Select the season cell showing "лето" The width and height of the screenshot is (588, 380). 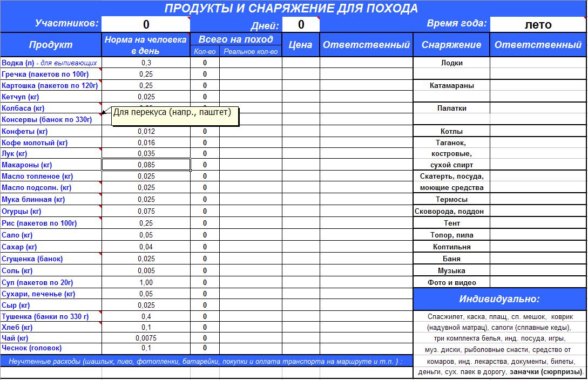[538, 24]
